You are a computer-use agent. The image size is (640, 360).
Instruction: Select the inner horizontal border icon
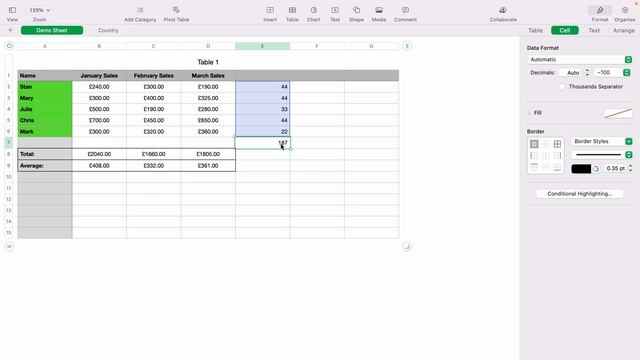pos(546,167)
